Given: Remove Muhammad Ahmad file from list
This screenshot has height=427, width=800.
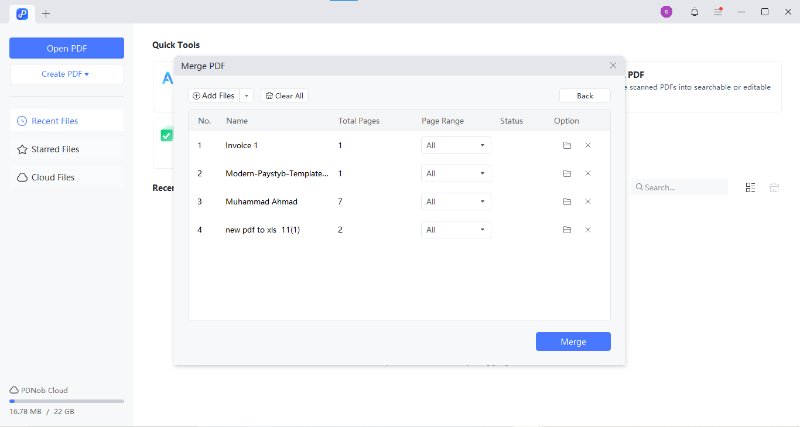Looking at the screenshot, I should pos(588,202).
